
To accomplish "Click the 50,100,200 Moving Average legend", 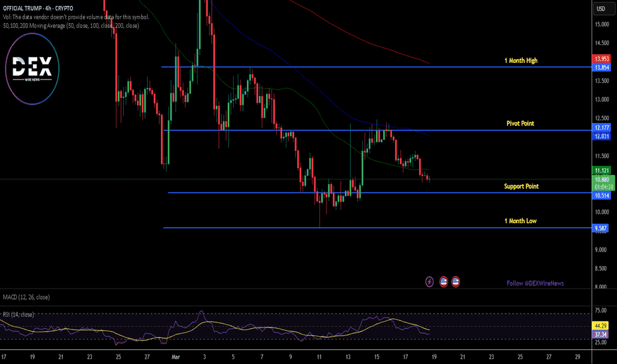I will pos(71,26).
